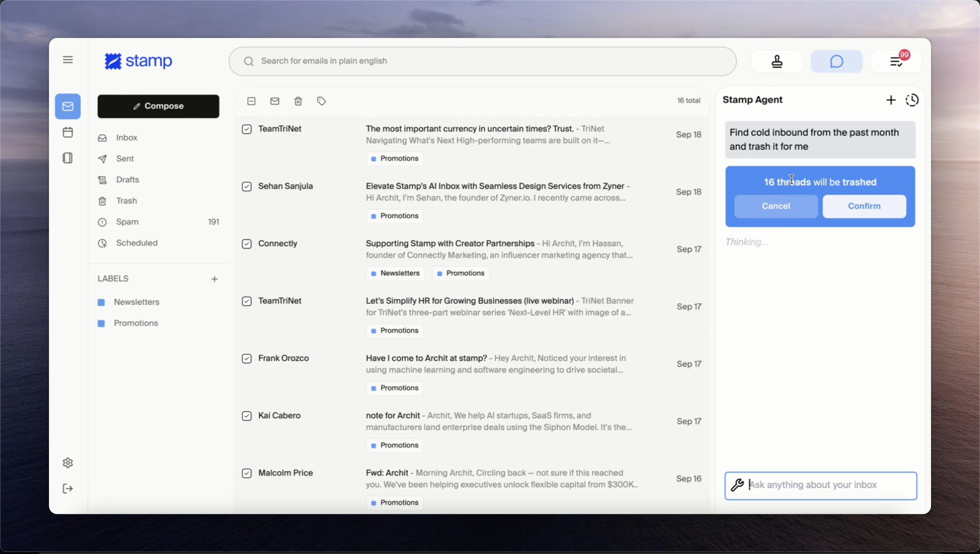Image resolution: width=980 pixels, height=554 pixels.
Task: Mark selected as read with envelope icon
Action: [275, 101]
